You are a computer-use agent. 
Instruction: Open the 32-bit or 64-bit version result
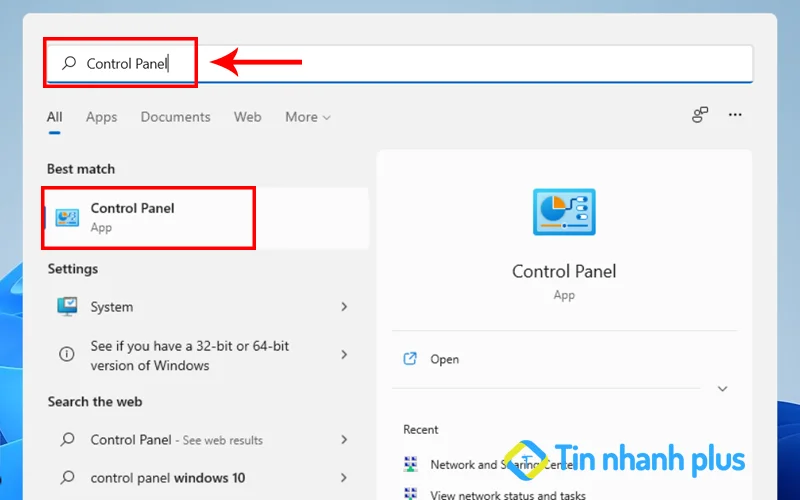tap(204, 355)
